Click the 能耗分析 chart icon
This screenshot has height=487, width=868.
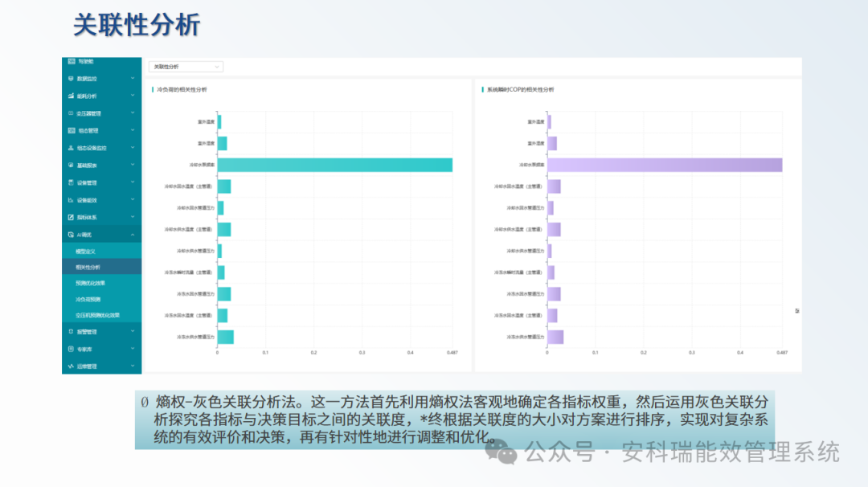click(x=71, y=96)
